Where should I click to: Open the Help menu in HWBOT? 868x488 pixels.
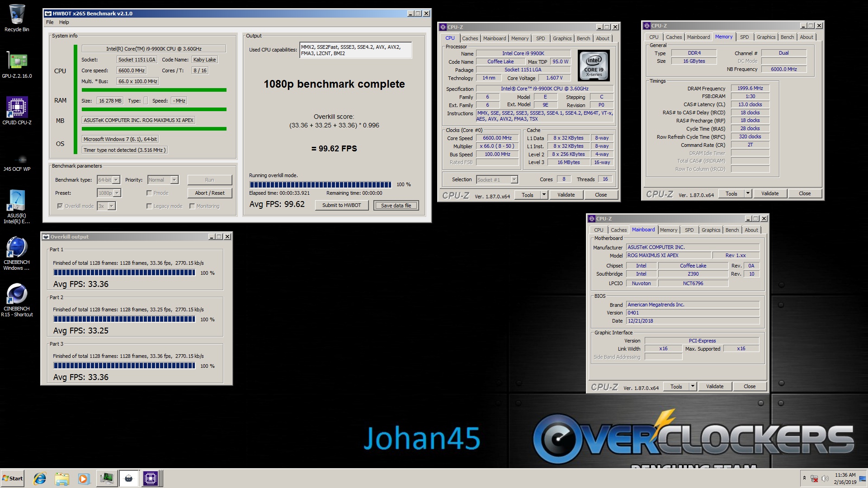click(x=64, y=22)
